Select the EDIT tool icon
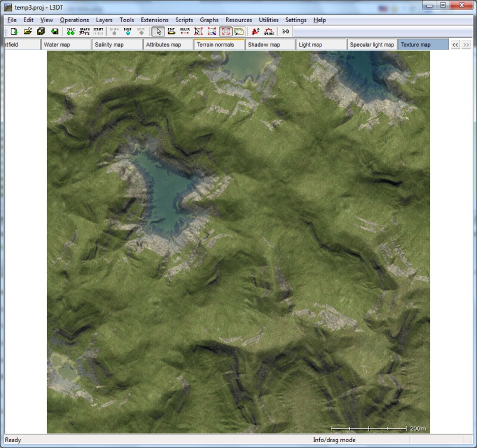The width and height of the screenshot is (477, 448). (171, 32)
